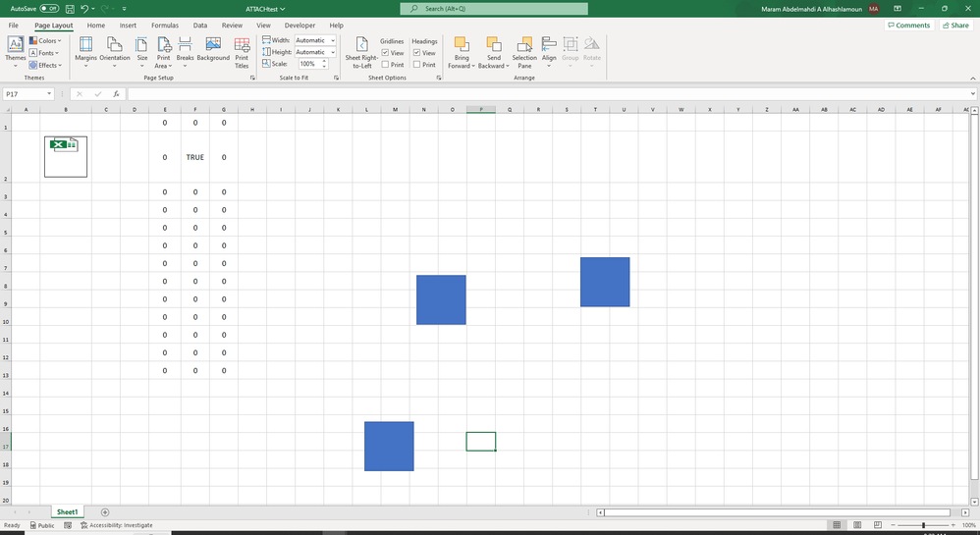Switch to the Developer tab
The height and width of the screenshot is (535, 980).
[x=300, y=26]
